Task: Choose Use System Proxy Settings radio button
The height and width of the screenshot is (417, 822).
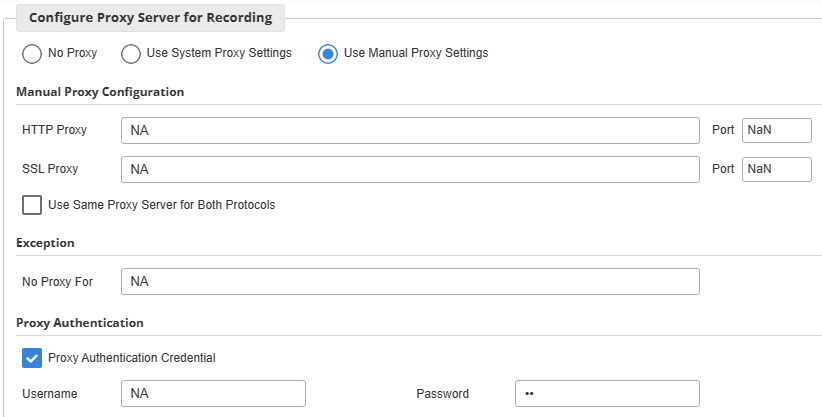Action: tap(131, 54)
